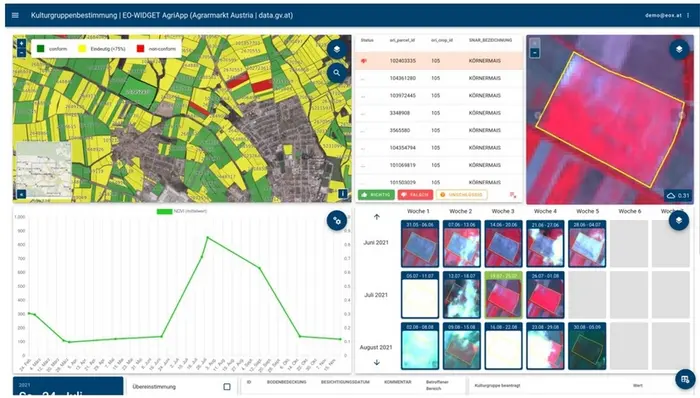
Task: Open highlighted 19.07 - 25.07 thumbnail
Action: (503, 295)
